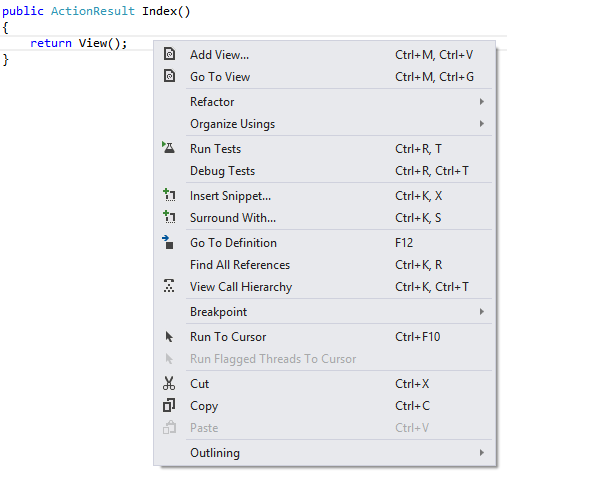Click the Cut scissors icon
This screenshot has height=498, width=604.
pos(169,384)
